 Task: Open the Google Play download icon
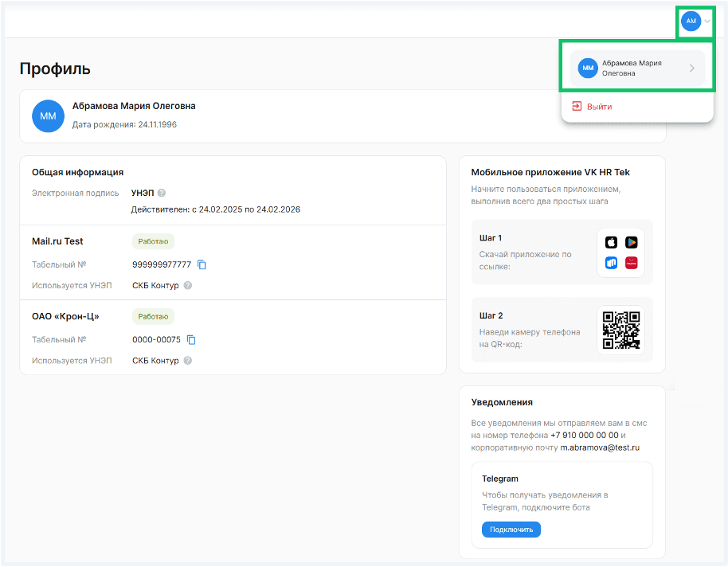tap(631, 242)
